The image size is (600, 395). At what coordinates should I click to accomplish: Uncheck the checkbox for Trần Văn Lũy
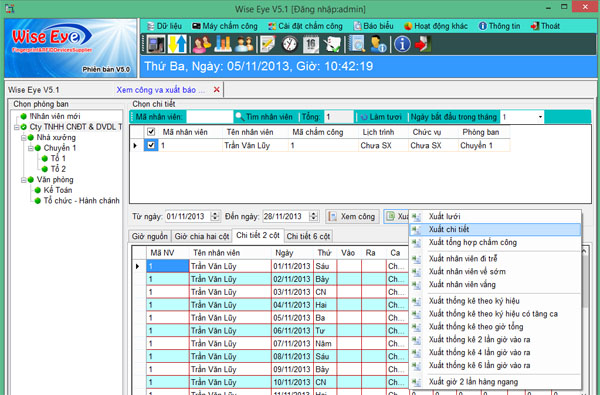pos(151,145)
